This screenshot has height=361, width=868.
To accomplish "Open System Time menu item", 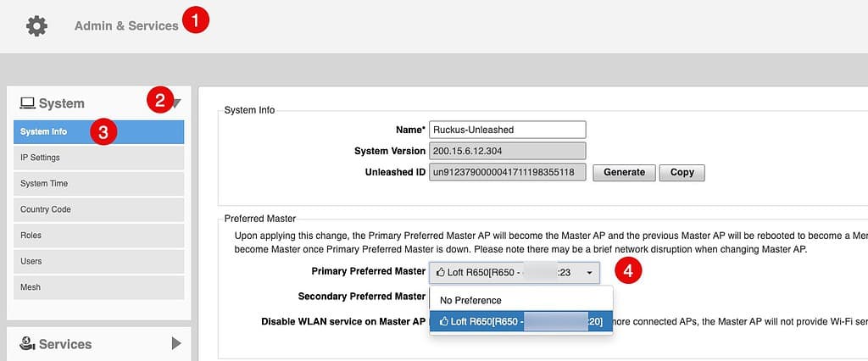I will 98,184.
